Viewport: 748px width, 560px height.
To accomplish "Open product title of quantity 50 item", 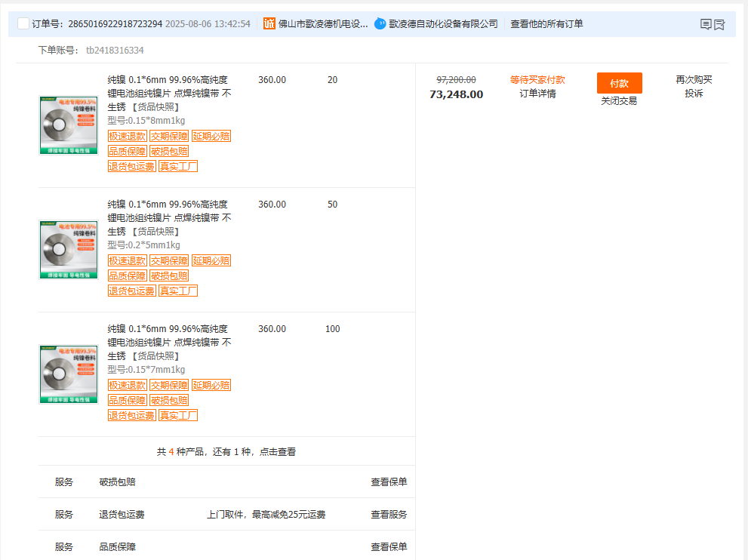I will (x=169, y=218).
